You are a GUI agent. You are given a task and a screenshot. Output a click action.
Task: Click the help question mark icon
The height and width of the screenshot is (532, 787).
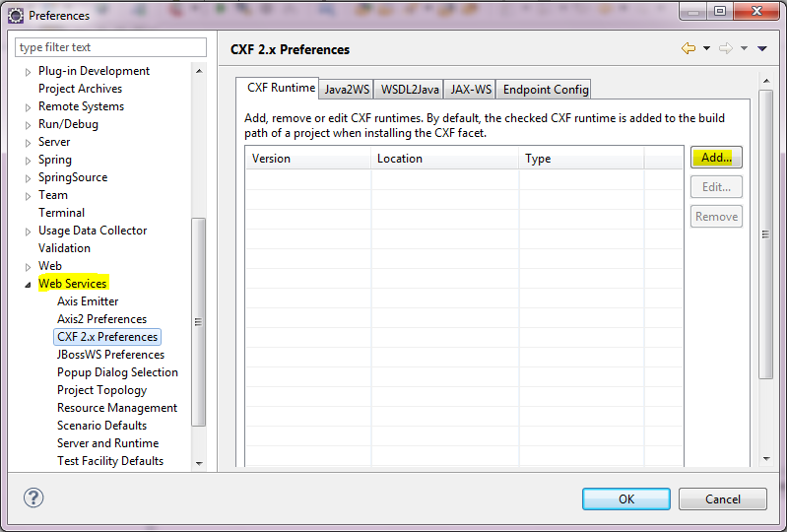tap(33, 498)
